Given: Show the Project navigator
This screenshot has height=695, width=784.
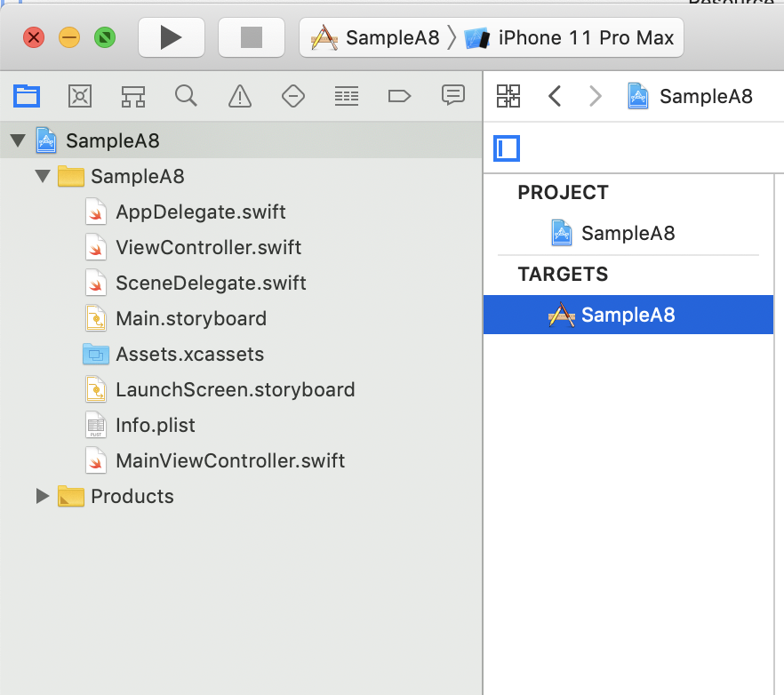Looking at the screenshot, I should click(27, 96).
